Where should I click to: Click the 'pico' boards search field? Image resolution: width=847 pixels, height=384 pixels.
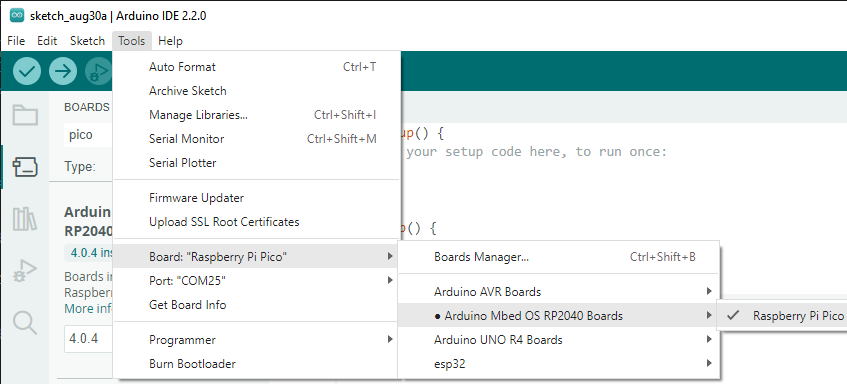pos(89,134)
